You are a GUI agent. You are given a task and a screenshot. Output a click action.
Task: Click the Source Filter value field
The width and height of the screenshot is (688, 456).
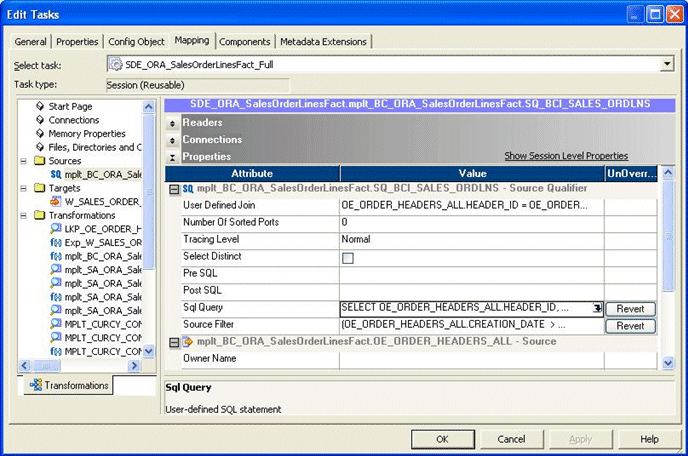tap(472, 326)
